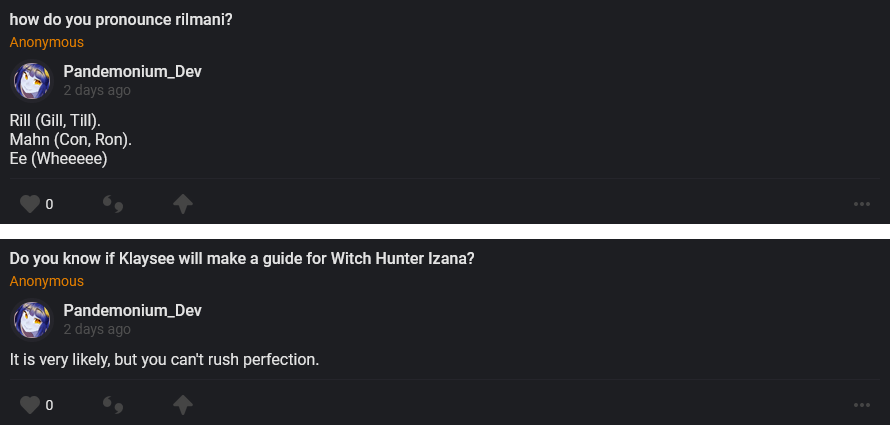The image size is (890, 425).
Task: Click the Anonymous label under the Klaysee guide question
Action: [47, 282]
